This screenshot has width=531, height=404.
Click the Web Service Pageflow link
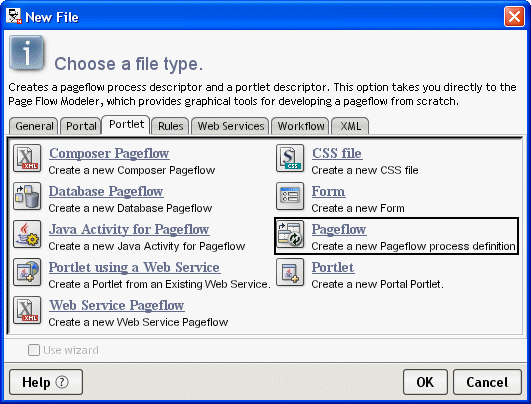[116, 305]
